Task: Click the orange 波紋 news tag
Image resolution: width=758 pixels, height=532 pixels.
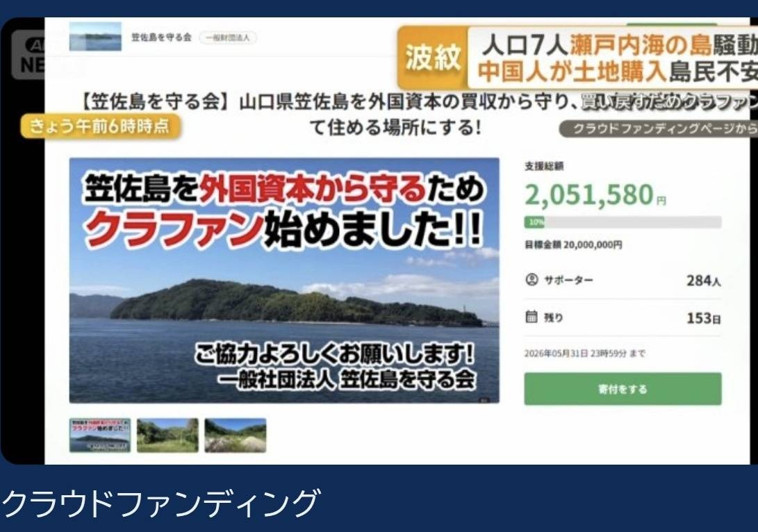Action: 432,58
